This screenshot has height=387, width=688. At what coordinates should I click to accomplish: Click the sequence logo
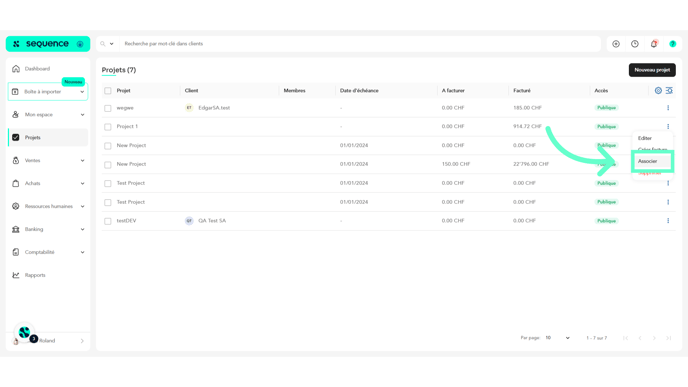47,44
